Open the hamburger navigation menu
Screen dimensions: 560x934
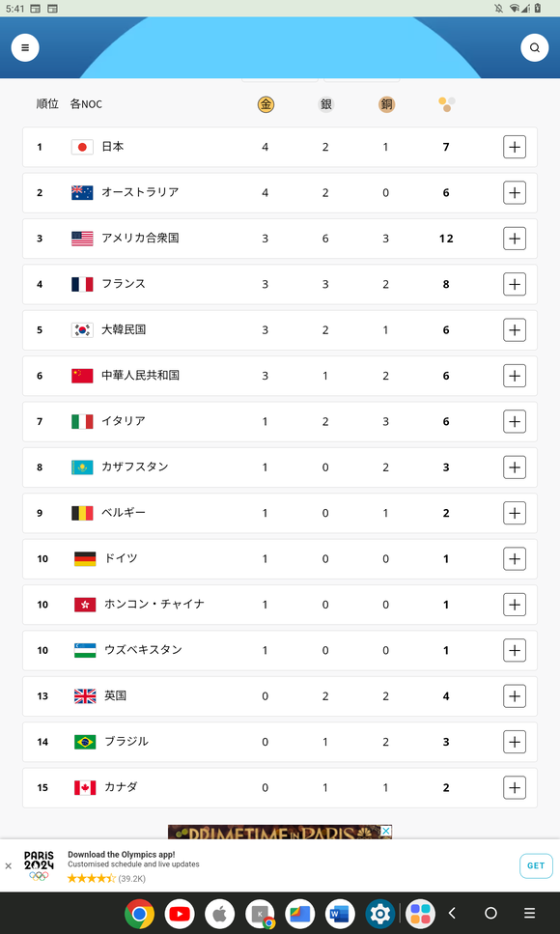pyautogui.click(x=25, y=47)
